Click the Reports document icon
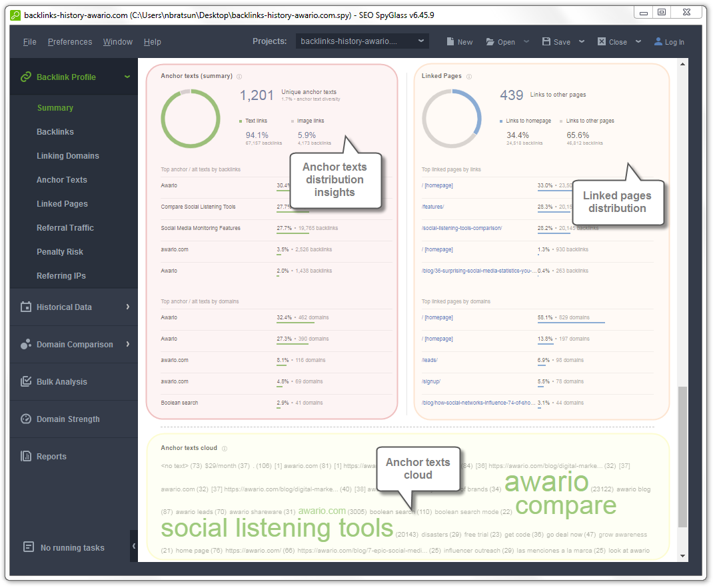The image size is (713, 588). 26,456
